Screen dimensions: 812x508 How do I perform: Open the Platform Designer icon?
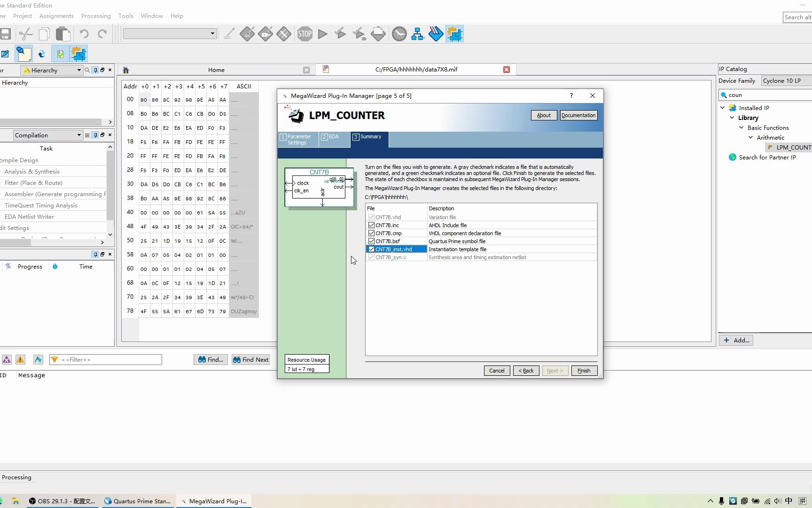tap(455, 34)
